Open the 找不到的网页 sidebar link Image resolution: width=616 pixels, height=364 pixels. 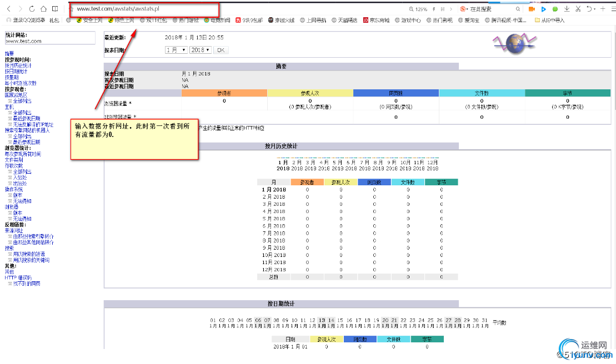26,284
